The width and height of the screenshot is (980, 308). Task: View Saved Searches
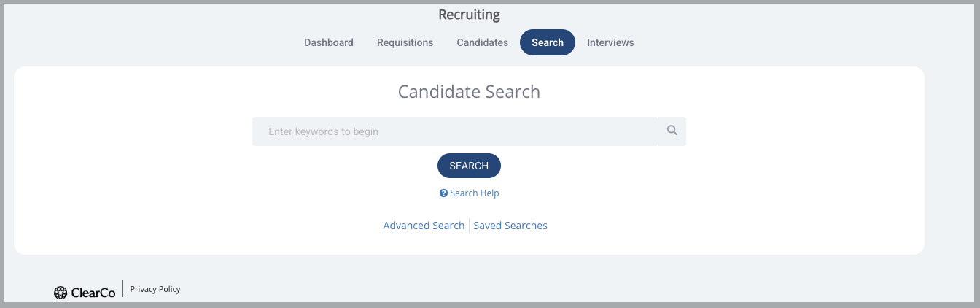pyautogui.click(x=510, y=226)
